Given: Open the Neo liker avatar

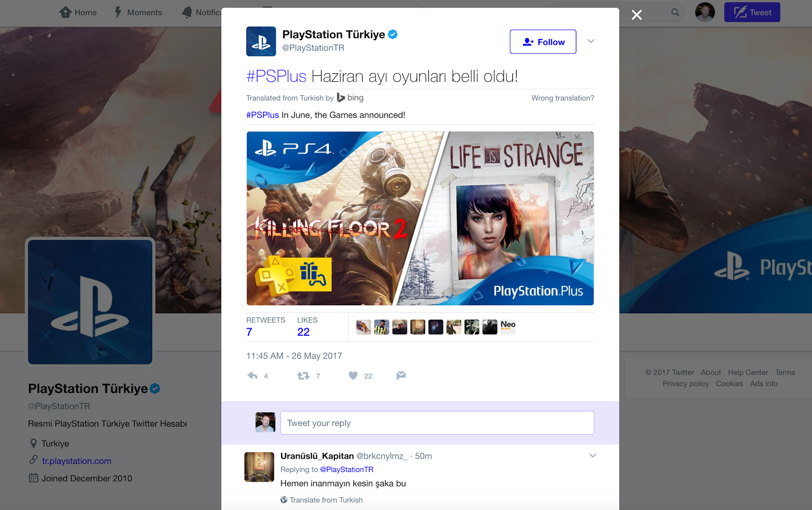Looking at the screenshot, I should [x=508, y=327].
